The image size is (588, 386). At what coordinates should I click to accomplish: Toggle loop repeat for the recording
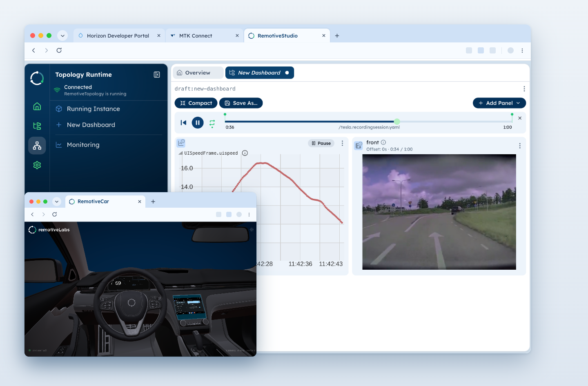click(212, 123)
